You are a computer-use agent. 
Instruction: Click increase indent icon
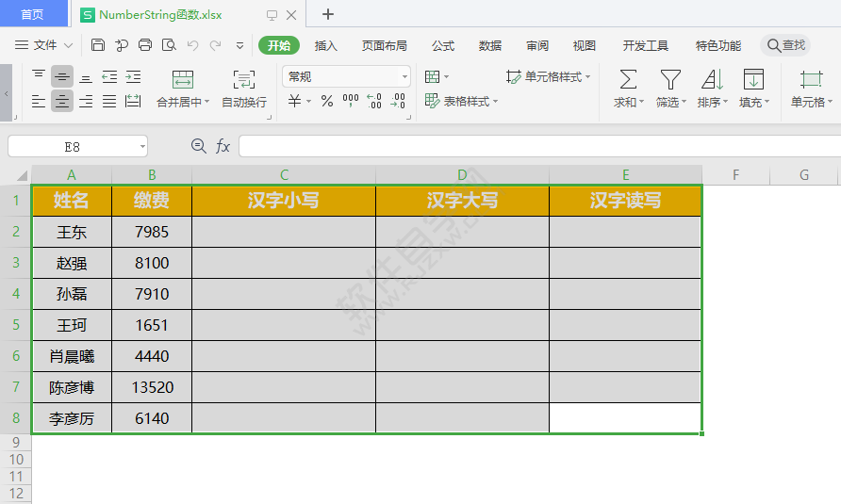pyautogui.click(x=133, y=76)
